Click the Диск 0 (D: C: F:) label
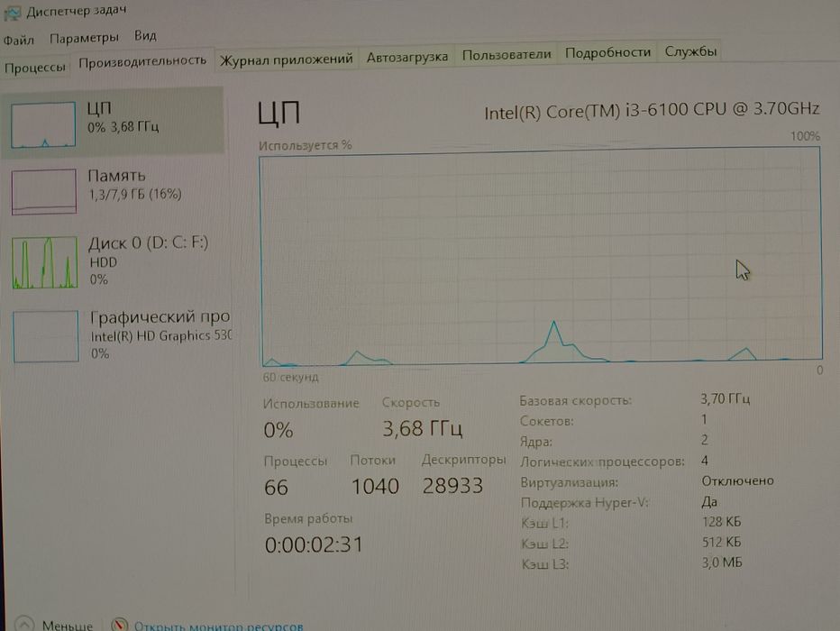 pos(149,243)
